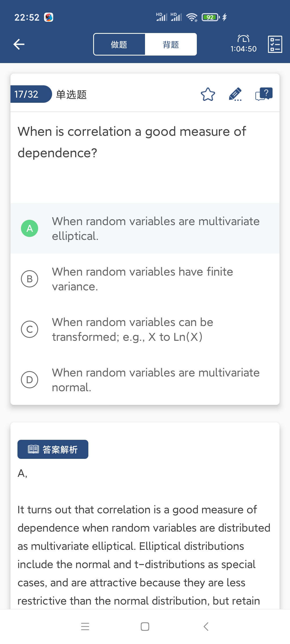Tap the answer explanation paragraph
The height and width of the screenshot is (644, 290).
[144, 555]
